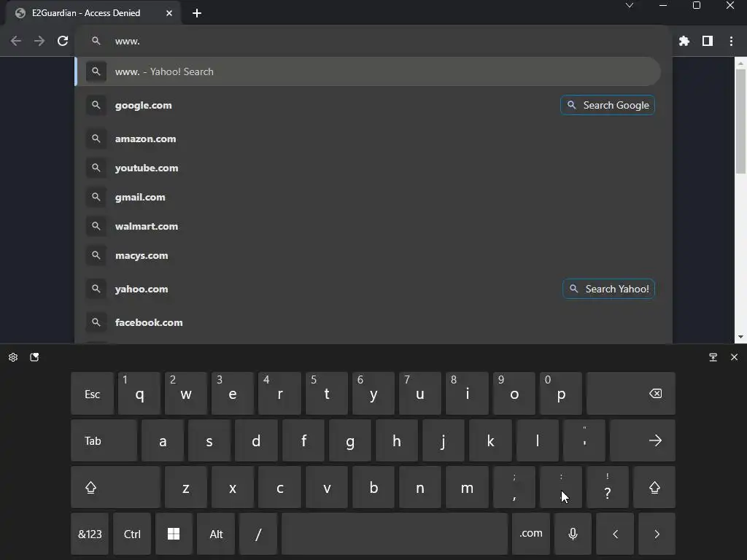Click the scrollbar up arrow
This screenshot has width=747, height=560.
(740, 63)
